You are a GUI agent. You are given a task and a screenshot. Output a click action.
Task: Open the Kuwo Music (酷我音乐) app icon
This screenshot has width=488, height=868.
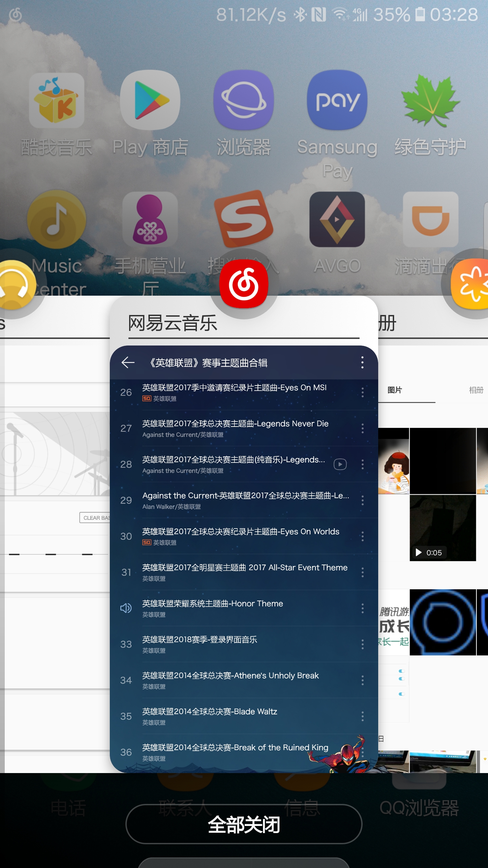[57, 100]
